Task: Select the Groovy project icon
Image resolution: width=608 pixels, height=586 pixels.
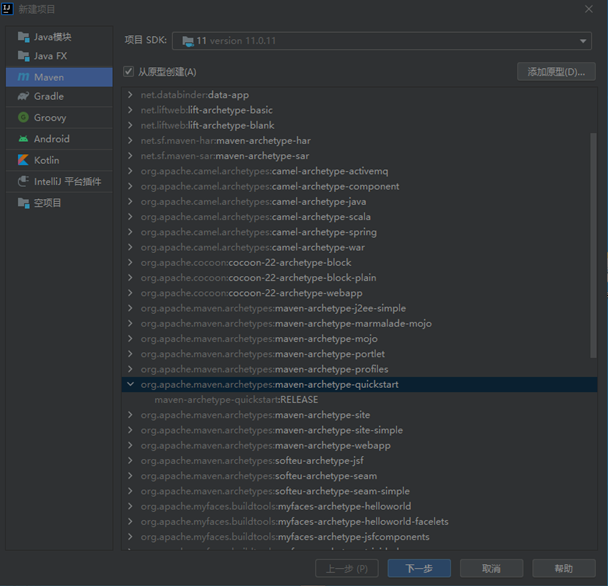Action: [x=23, y=118]
